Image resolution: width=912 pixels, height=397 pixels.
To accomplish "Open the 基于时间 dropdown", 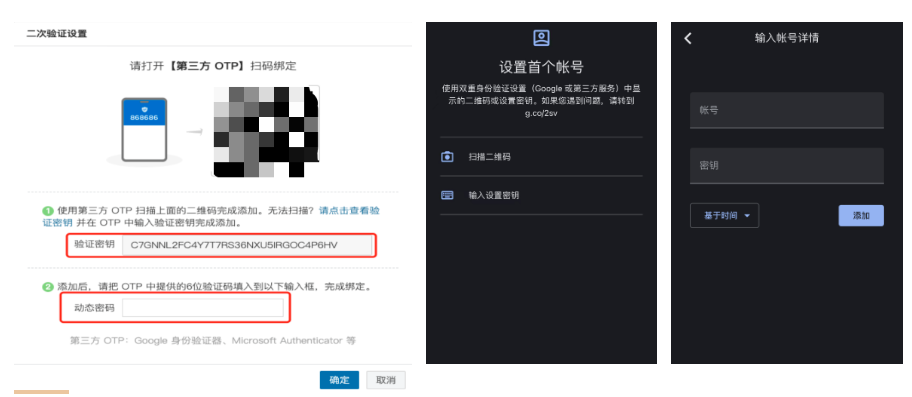I will point(724,216).
